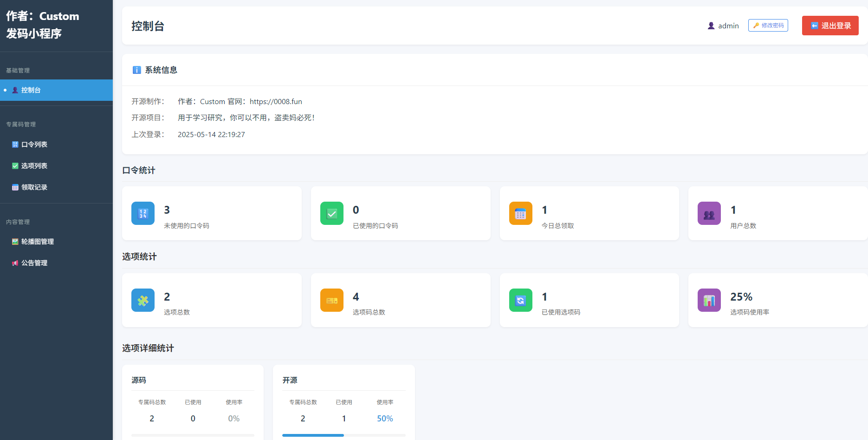868x440 pixels.
Task: Open 公告管理 in the sidebar
Action: 34,263
